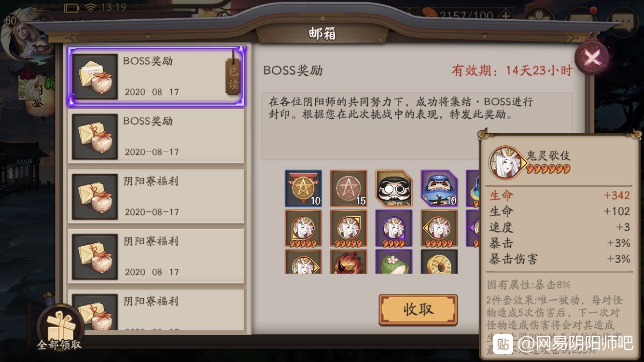
Task: Tap the sakura mochi reward icon
Action: (x=394, y=261)
